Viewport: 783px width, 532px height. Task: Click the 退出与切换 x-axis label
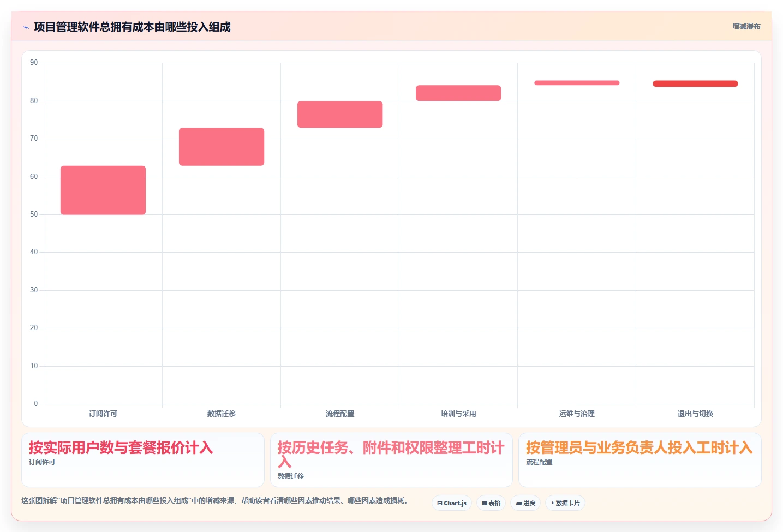tap(695, 414)
